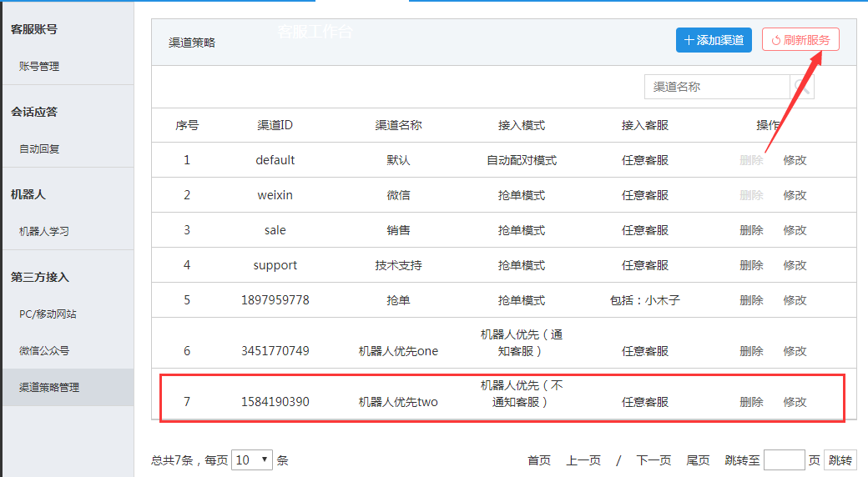Edit the support channel row
This screenshot has height=477, width=868.
[795, 265]
